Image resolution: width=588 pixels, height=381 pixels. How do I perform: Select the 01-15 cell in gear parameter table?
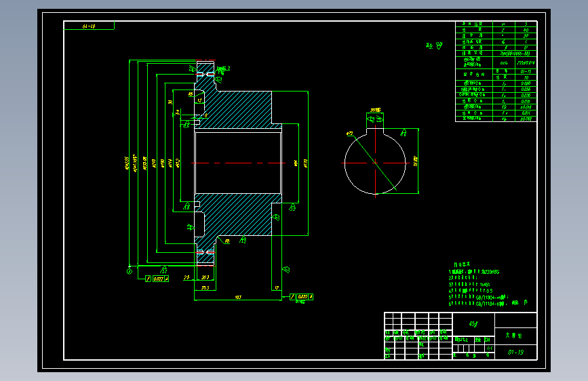click(x=526, y=71)
